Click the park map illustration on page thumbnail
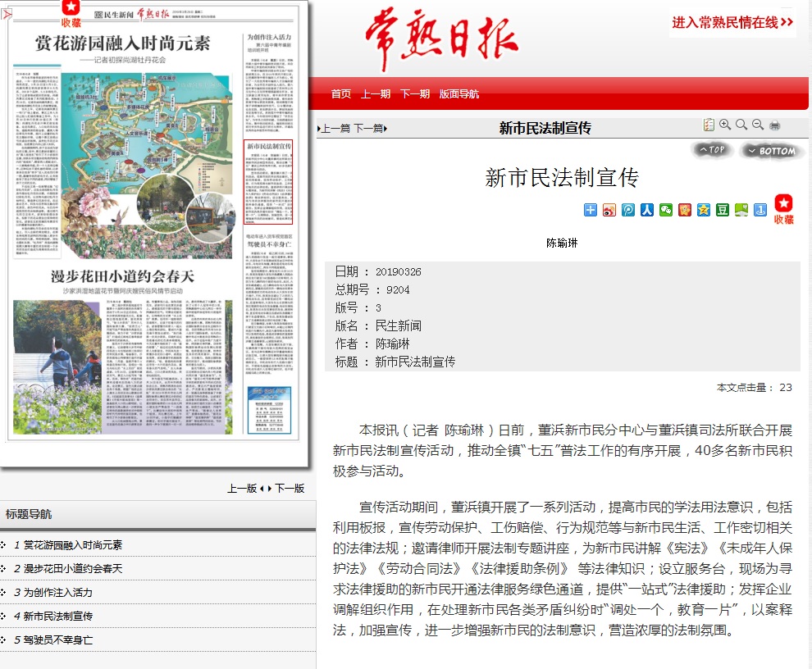Viewport: 812px width, 669px height. 146,132
